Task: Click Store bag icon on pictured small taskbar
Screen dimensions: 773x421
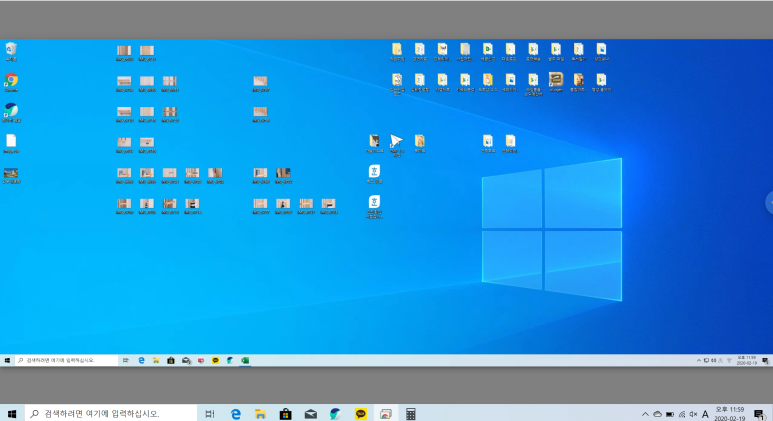Action: 171,360
